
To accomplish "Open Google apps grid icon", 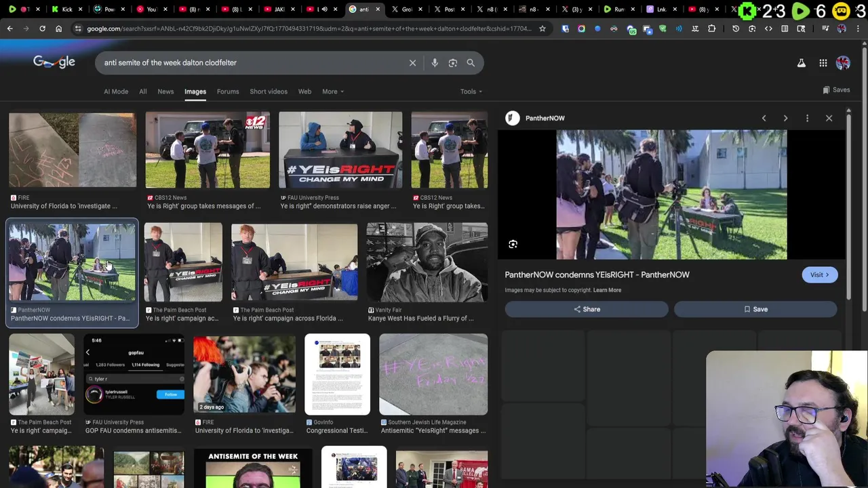I will [823, 63].
